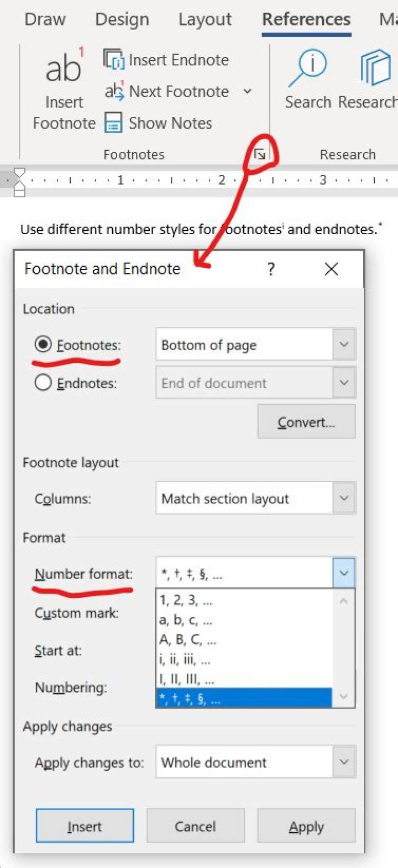Select the Endnotes radio button
398x868 pixels.
coord(43,383)
